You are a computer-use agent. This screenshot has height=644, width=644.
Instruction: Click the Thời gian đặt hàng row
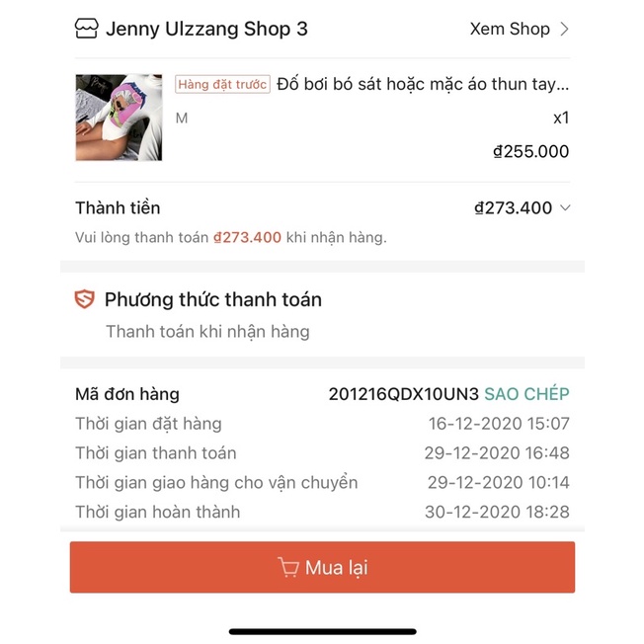[322, 424]
